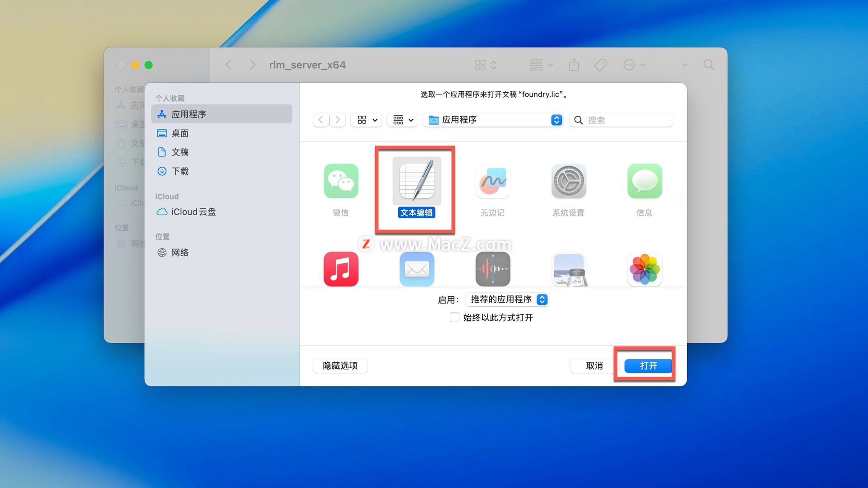Image resolution: width=868 pixels, height=488 pixels.
Task: Click the Finder yellow minimize button
Action: [x=135, y=65]
